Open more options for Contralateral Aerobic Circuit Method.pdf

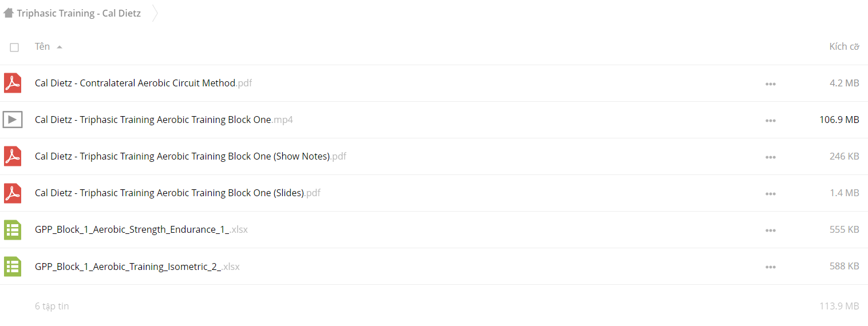pos(771,84)
